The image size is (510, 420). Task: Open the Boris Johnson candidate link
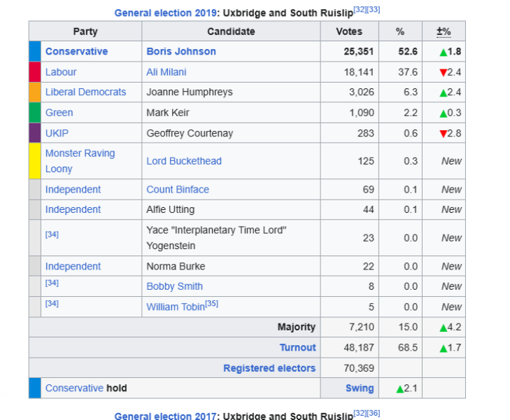click(x=181, y=51)
